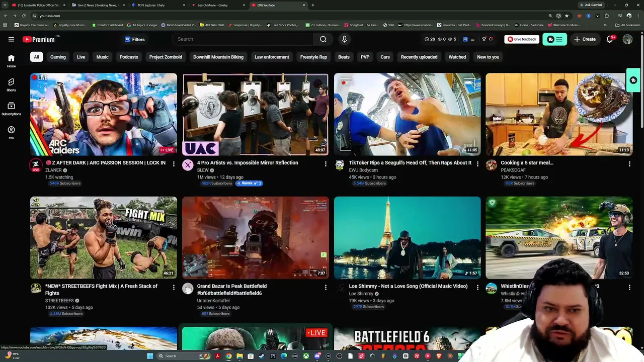
Task: Open Steam from the taskbar
Action: [262, 356]
